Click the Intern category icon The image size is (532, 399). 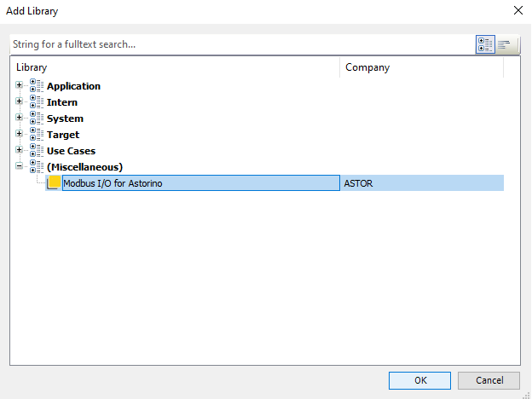[37, 101]
